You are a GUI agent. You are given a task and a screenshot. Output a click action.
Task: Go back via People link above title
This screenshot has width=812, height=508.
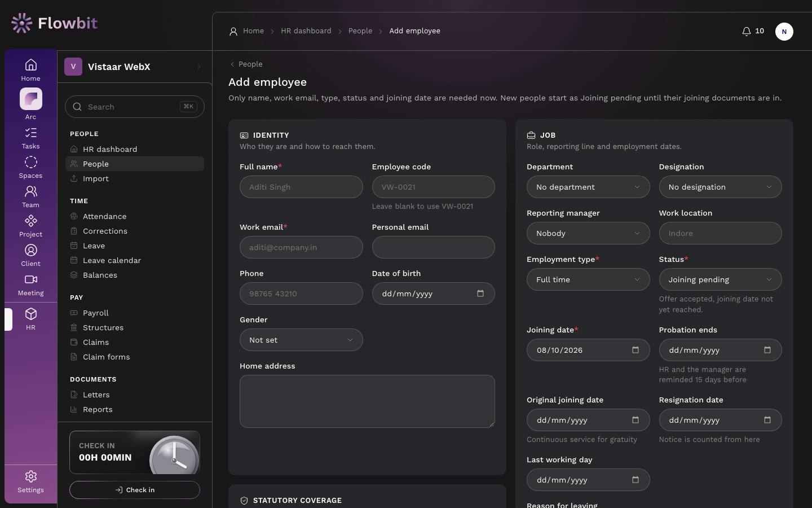pos(246,64)
